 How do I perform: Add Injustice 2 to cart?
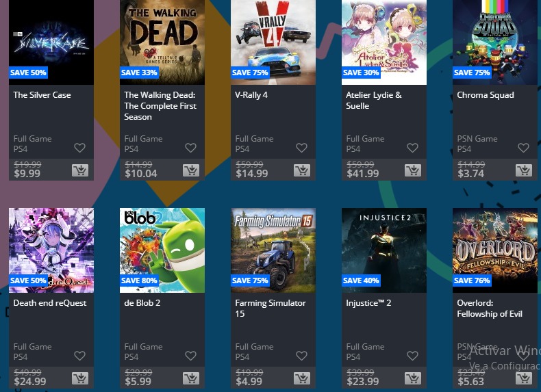(413, 378)
